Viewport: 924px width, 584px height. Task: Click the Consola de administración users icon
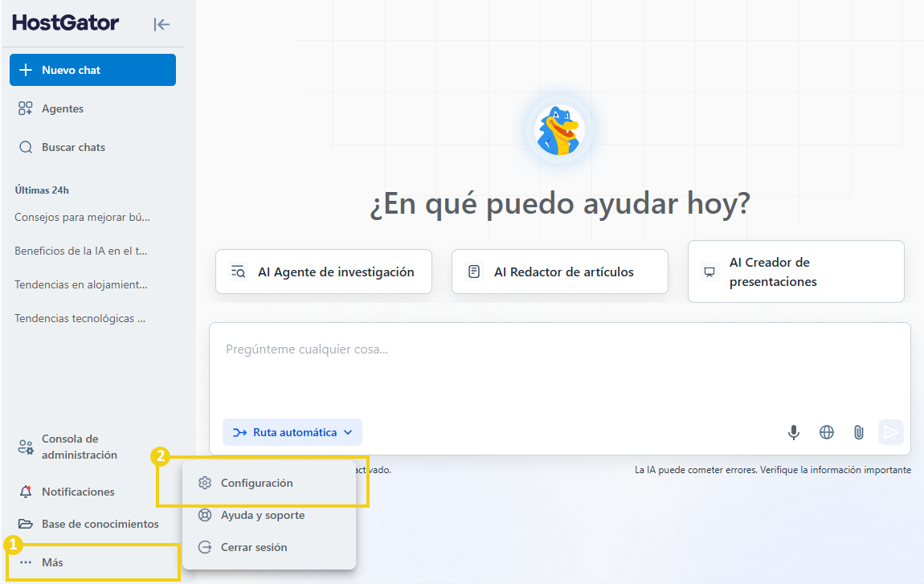click(x=26, y=447)
